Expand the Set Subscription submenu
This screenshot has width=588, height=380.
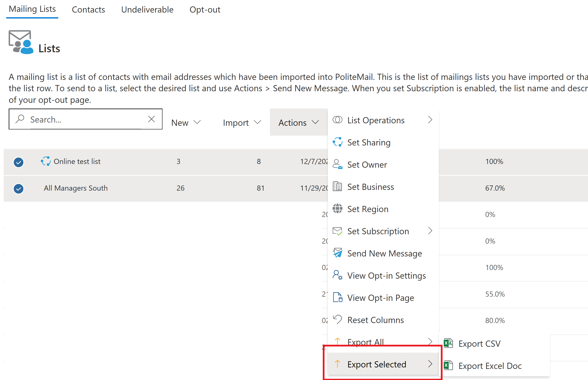[x=430, y=231]
